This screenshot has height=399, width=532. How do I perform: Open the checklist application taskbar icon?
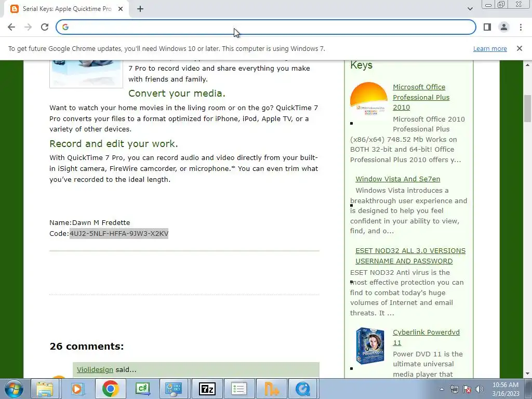[x=239, y=389]
